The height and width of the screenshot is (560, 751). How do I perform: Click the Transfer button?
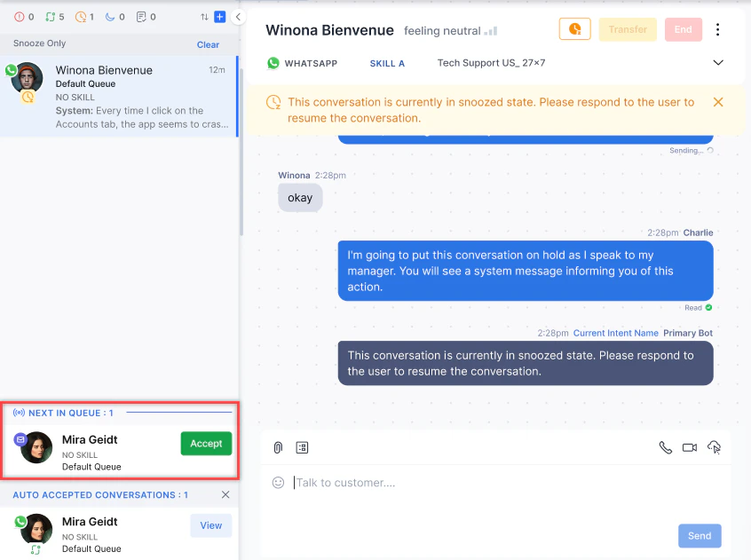click(628, 29)
